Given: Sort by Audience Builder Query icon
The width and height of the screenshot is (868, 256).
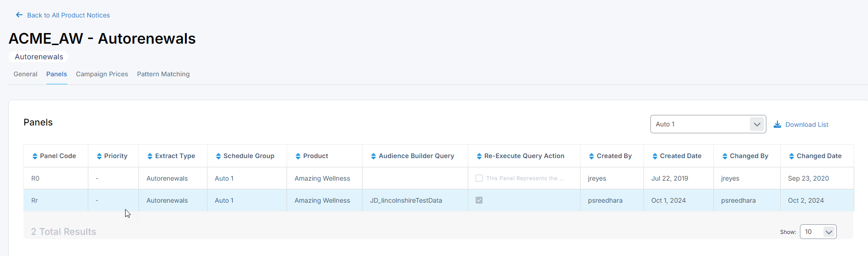Looking at the screenshot, I should point(373,156).
